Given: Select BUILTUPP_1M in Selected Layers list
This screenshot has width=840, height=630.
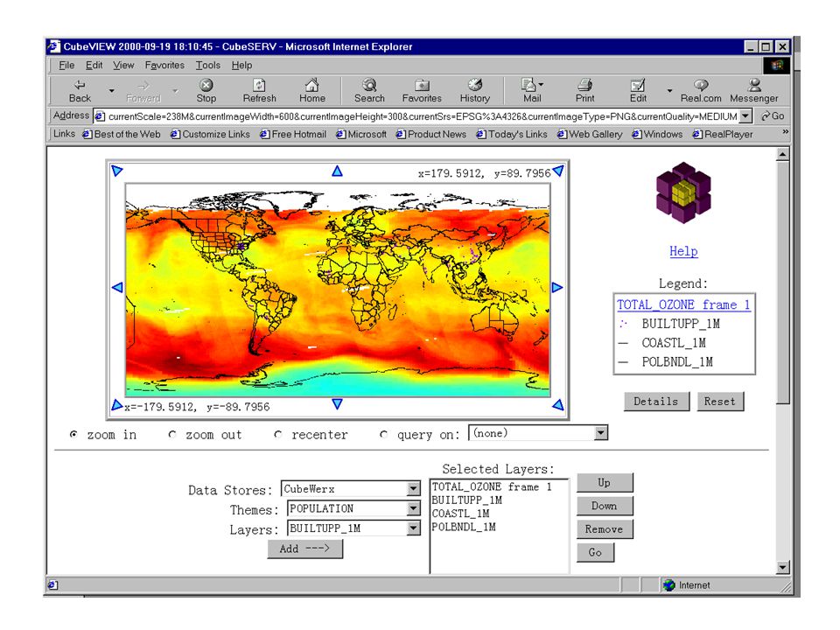Looking at the screenshot, I should (x=467, y=500).
